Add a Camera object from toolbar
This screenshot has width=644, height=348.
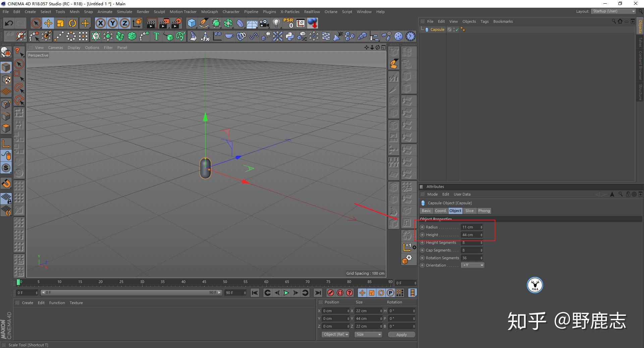[264, 23]
